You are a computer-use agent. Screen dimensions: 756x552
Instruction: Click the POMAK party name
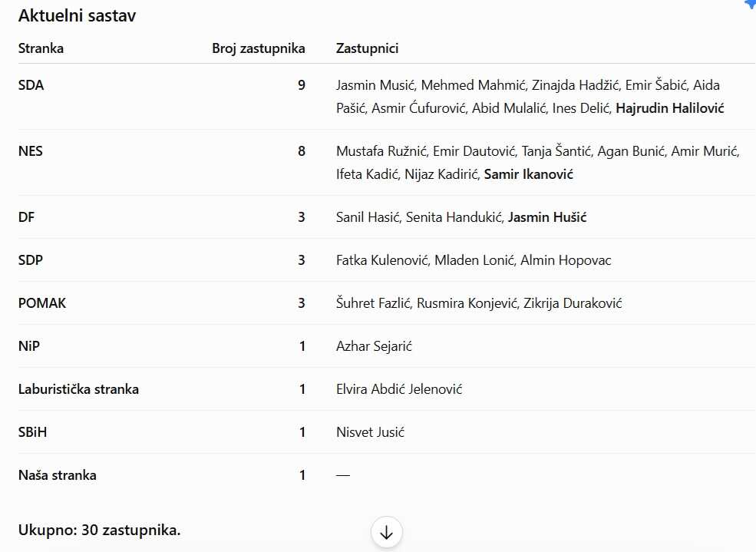point(42,303)
